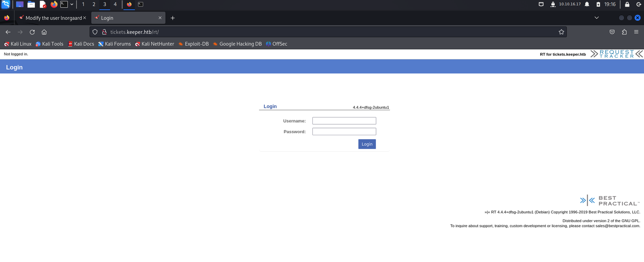Expand the terminal launcher dropdown arrow

click(72, 4)
